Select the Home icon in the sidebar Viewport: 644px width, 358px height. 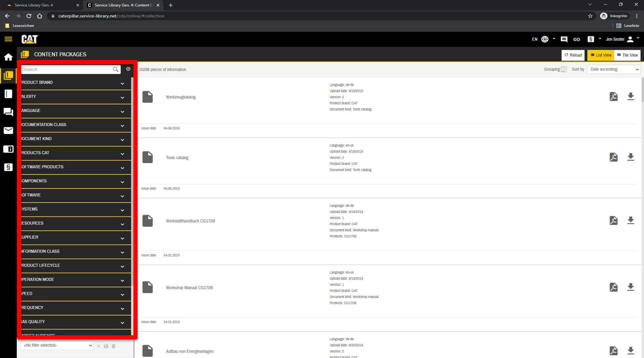click(8, 57)
